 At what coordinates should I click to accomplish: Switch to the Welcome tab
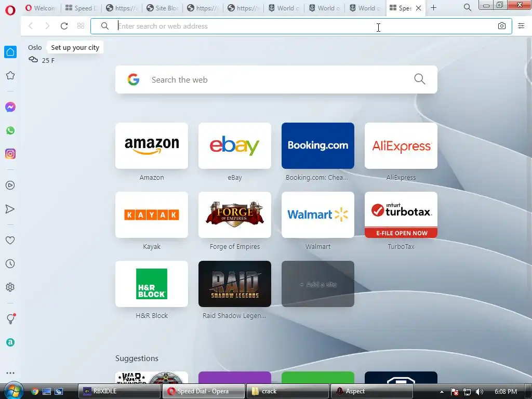click(41, 8)
